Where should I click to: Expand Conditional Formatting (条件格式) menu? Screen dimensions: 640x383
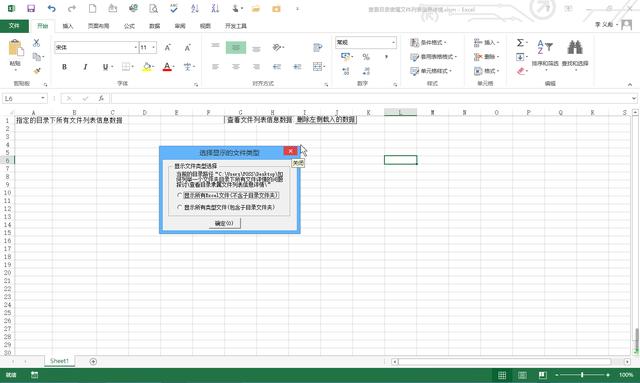(429, 42)
